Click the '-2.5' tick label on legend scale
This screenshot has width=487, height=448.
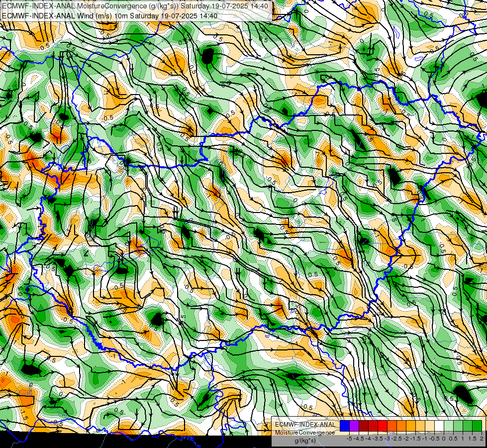(396, 439)
